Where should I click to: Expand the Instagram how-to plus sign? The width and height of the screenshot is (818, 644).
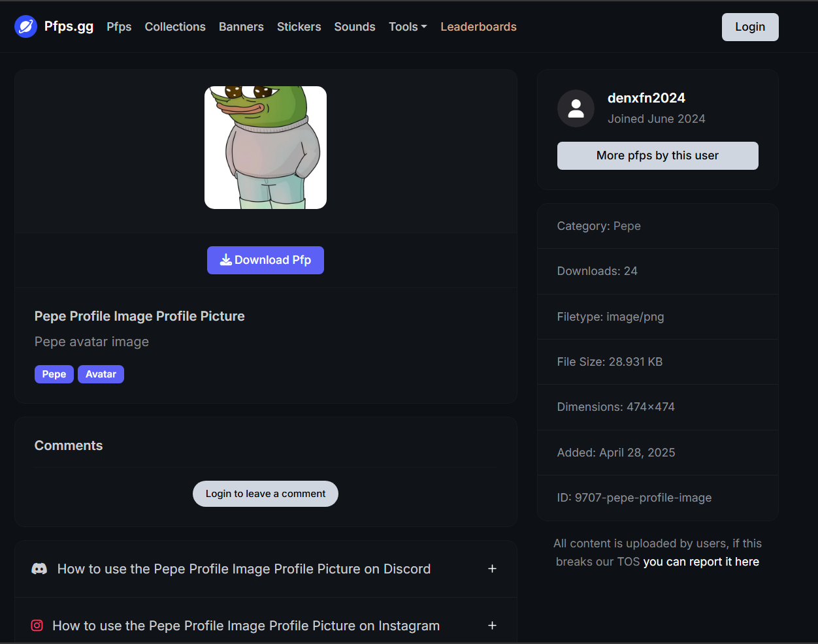tap(493, 626)
